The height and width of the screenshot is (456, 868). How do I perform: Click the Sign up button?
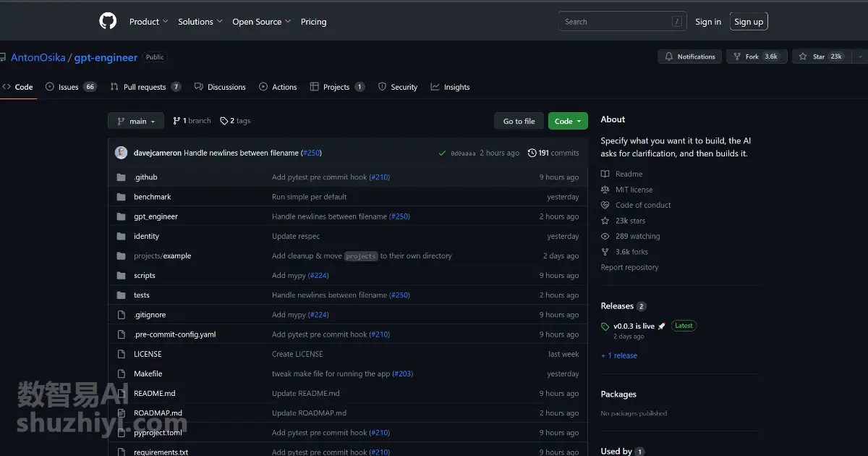tap(749, 22)
